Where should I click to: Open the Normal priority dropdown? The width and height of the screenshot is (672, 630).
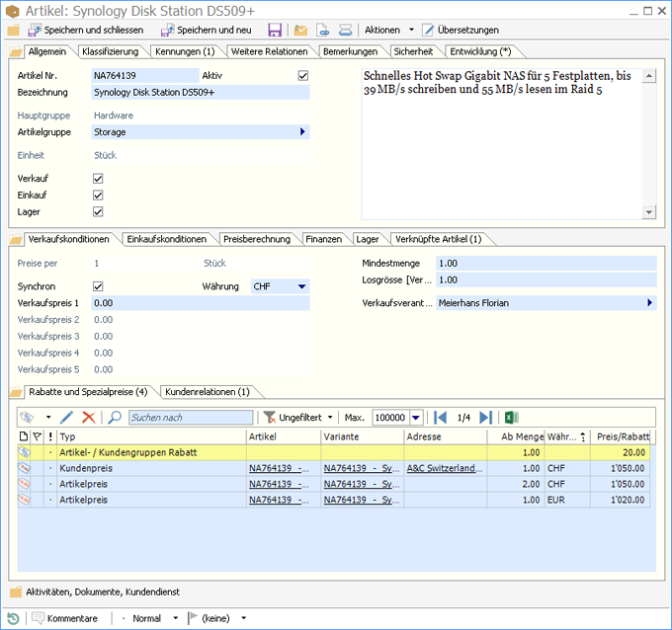tap(175, 618)
